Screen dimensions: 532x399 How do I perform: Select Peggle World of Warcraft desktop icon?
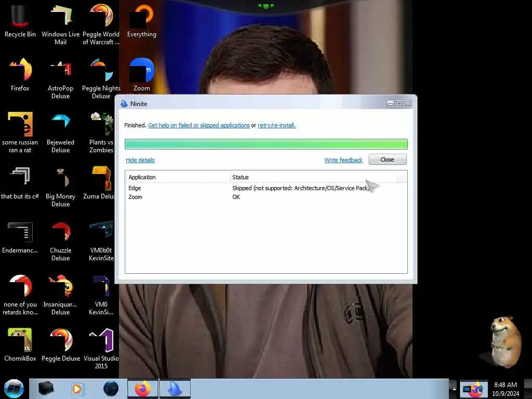pos(101,24)
